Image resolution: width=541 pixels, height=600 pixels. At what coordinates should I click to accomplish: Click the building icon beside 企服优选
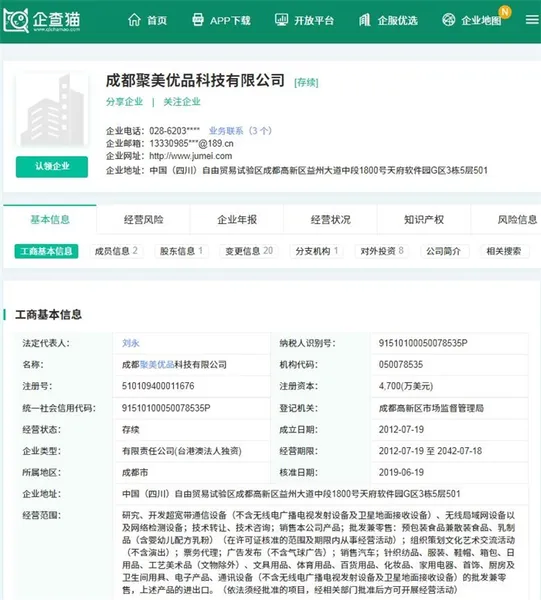point(365,20)
